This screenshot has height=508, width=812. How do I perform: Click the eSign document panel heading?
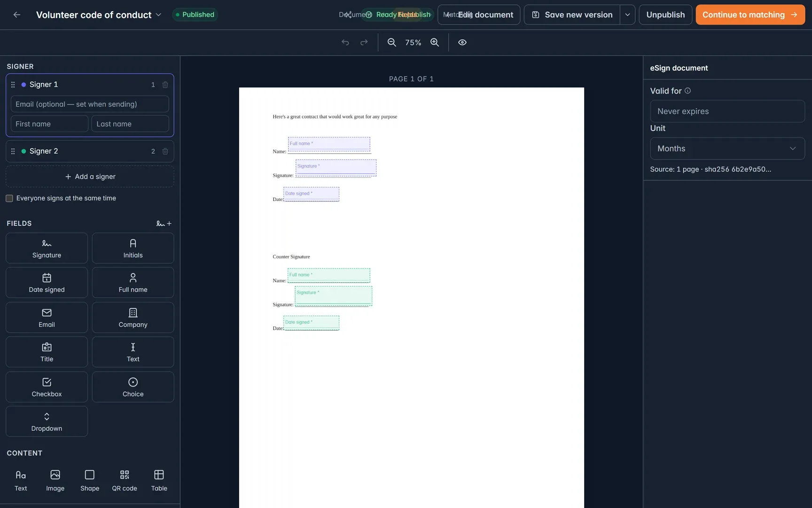(x=679, y=68)
